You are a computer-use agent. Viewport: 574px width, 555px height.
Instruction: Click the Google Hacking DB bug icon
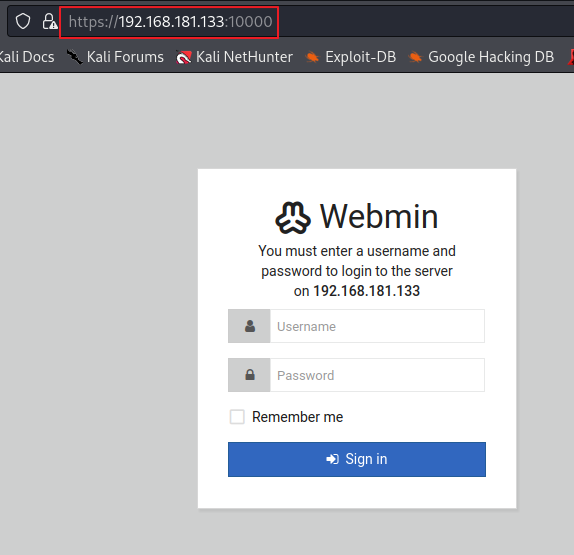pos(415,57)
